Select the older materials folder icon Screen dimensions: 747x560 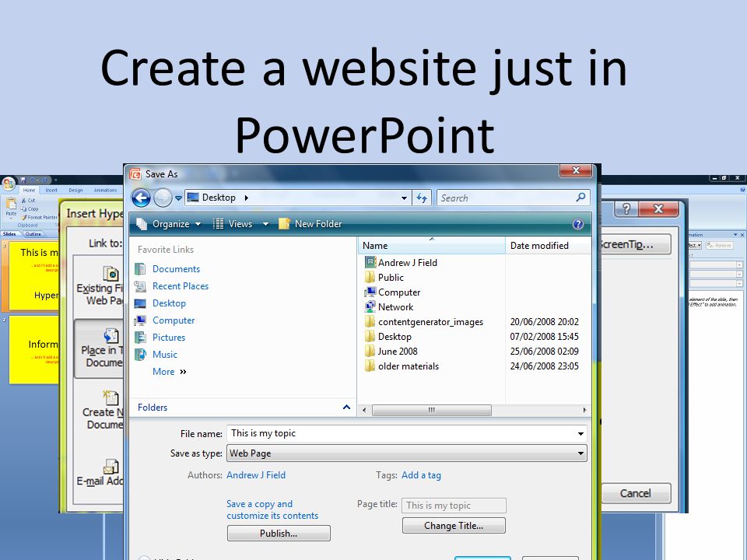(x=370, y=366)
